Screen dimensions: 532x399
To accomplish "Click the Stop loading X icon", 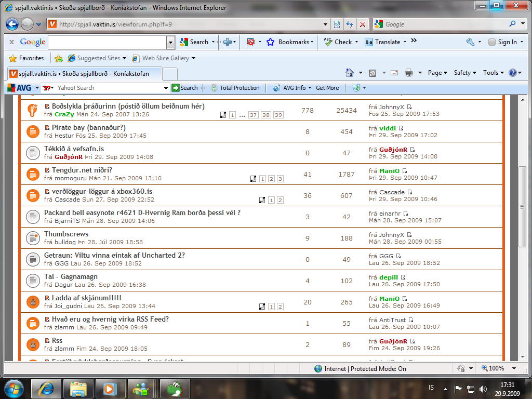I will click(x=362, y=24).
